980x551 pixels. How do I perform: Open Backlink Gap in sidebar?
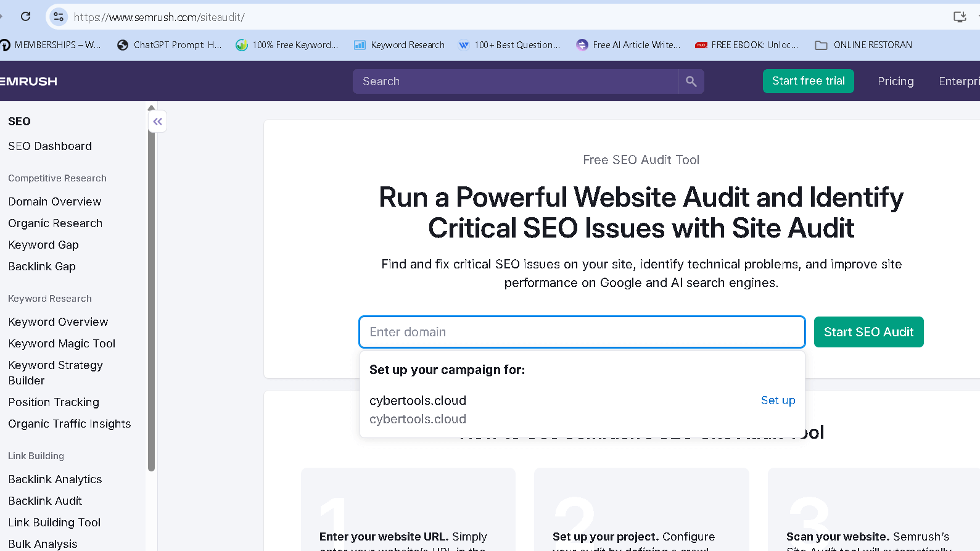click(x=42, y=267)
